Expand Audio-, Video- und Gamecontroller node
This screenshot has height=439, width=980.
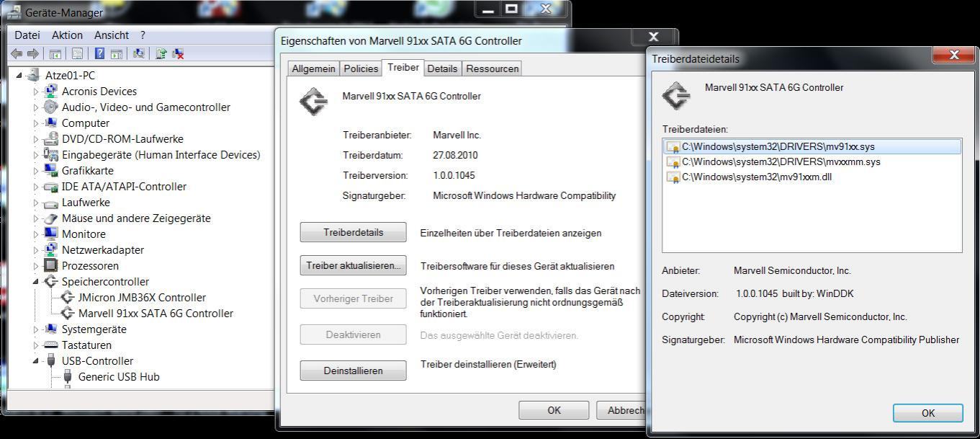pos(36,107)
